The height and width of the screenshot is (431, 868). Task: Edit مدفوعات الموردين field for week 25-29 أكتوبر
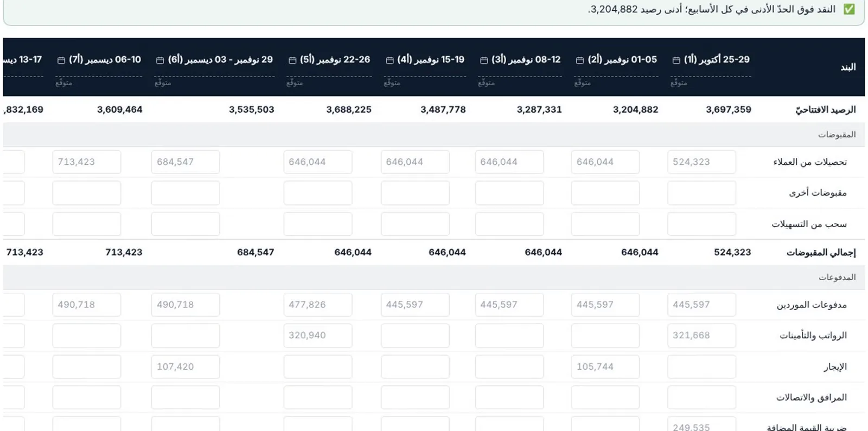coord(701,305)
